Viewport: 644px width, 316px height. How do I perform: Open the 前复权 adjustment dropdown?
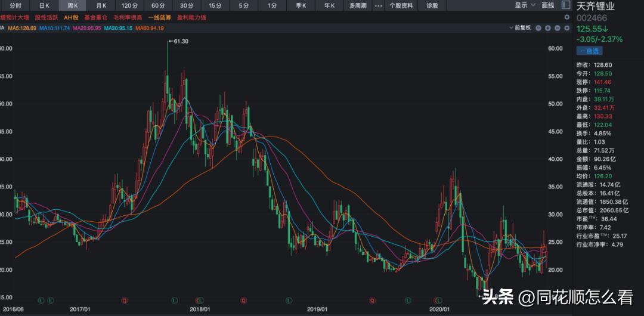520,28
